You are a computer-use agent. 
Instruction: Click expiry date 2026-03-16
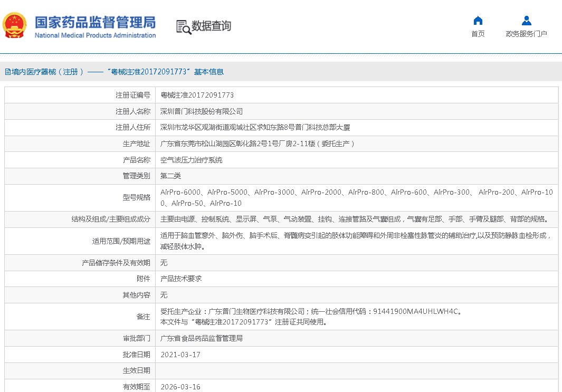point(180,387)
